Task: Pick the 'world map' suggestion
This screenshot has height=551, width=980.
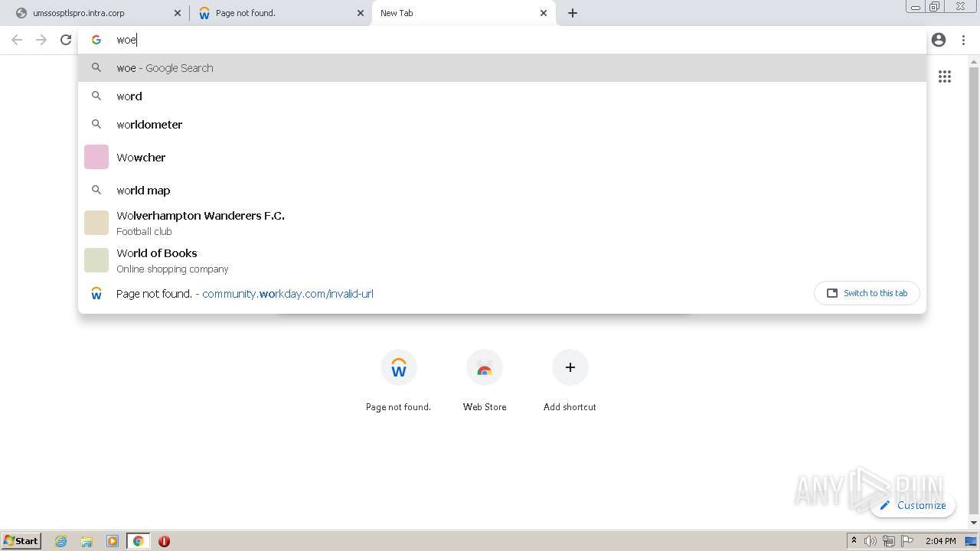Action: coord(501,191)
